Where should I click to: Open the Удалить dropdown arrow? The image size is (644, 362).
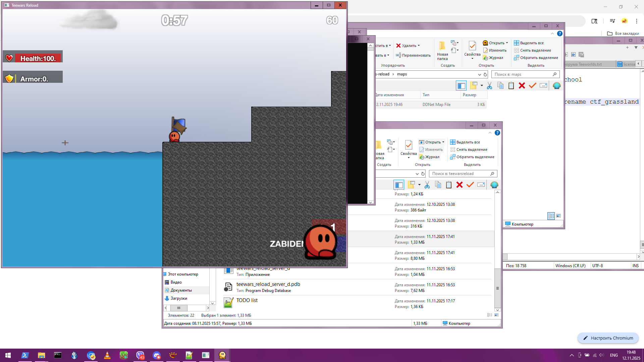(x=419, y=46)
